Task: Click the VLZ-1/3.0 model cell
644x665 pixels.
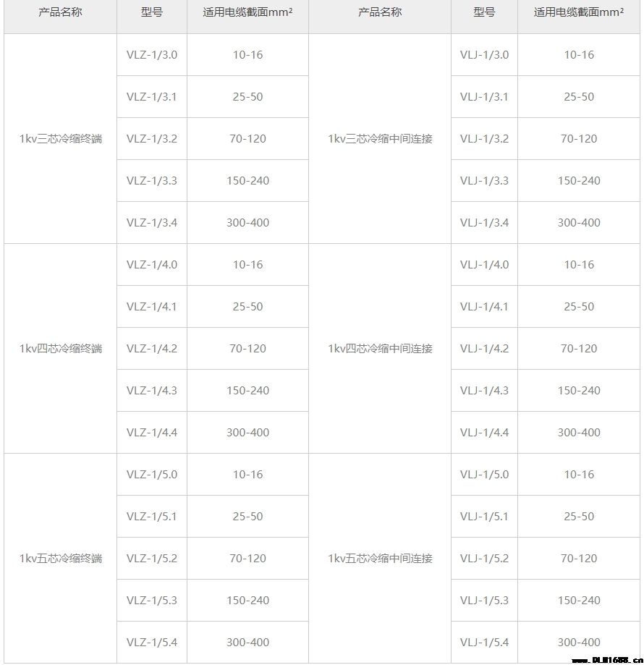Action: coord(152,55)
